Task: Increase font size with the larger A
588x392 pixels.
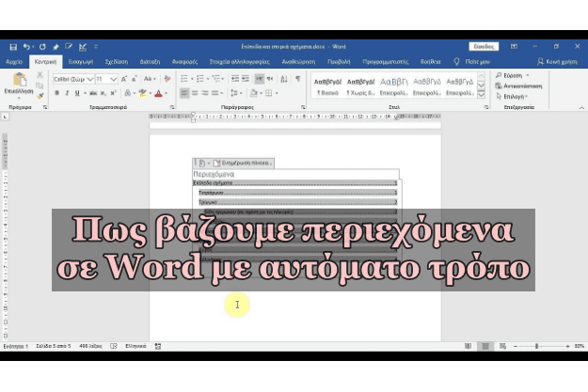Action: (x=124, y=79)
